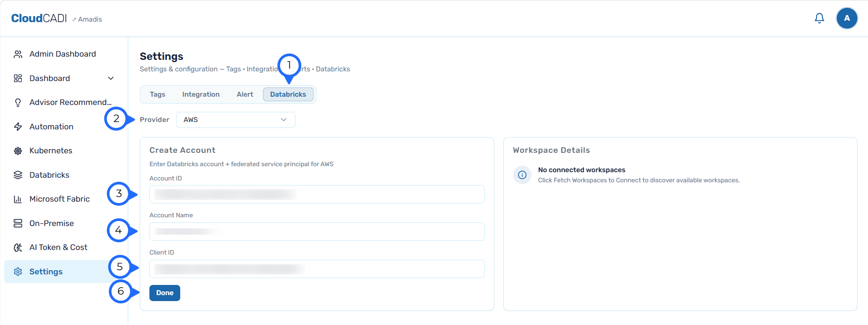Click the Advisor lightbulb icon
The image size is (868, 325).
click(18, 103)
